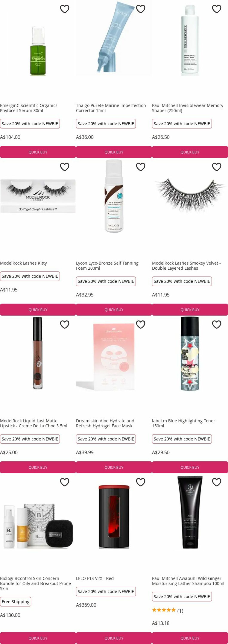This screenshot has width=228, height=644.
Task: Add EmerginC Phytocell Serum to wishlist
Action: coord(64,9)
